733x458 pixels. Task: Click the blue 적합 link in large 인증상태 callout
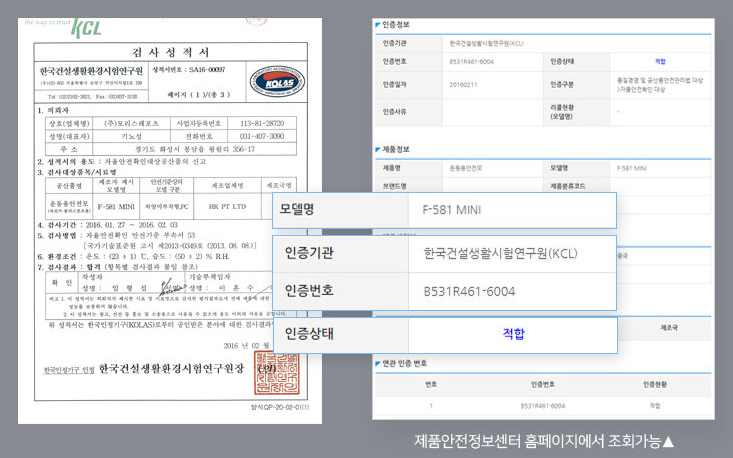pos(513,334)
